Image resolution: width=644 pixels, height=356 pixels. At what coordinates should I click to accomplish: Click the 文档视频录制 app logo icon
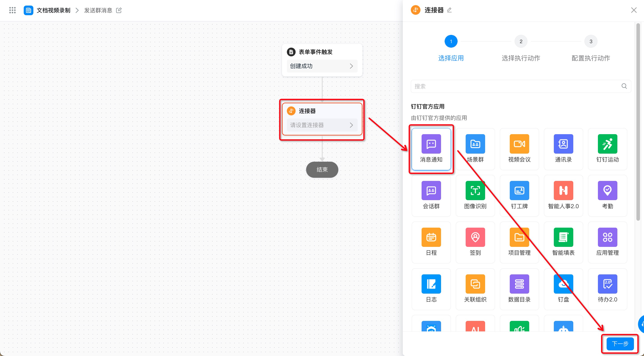[28, 10]
